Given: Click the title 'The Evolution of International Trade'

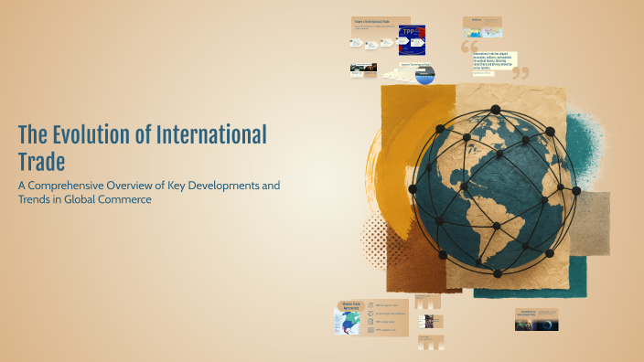Looking at the screenshot, I should (x=143, y=148).
